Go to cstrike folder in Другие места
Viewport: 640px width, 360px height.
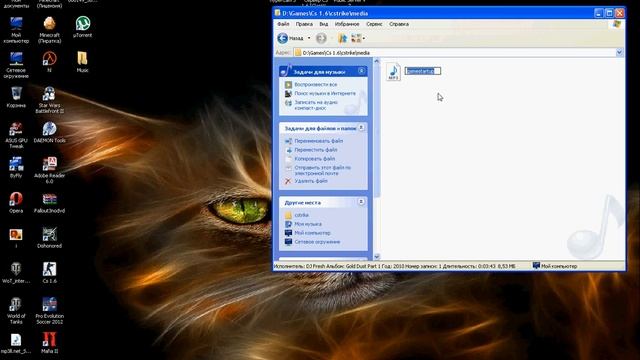click(x=301, y=215)
